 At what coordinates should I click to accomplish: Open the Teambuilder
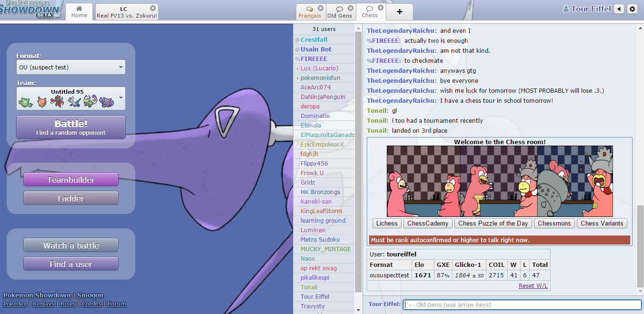pos(71,180)
